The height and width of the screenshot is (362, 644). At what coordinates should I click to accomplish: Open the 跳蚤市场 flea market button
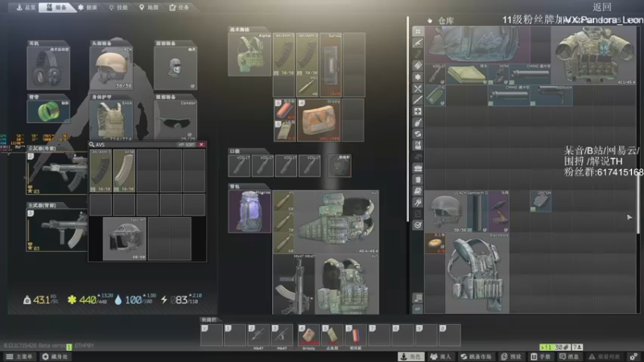click(x=477, y=356)
